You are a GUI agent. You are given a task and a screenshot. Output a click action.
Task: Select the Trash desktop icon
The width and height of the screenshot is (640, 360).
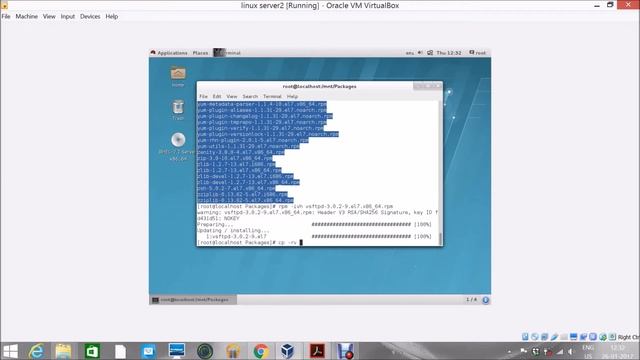coord(178,109)
